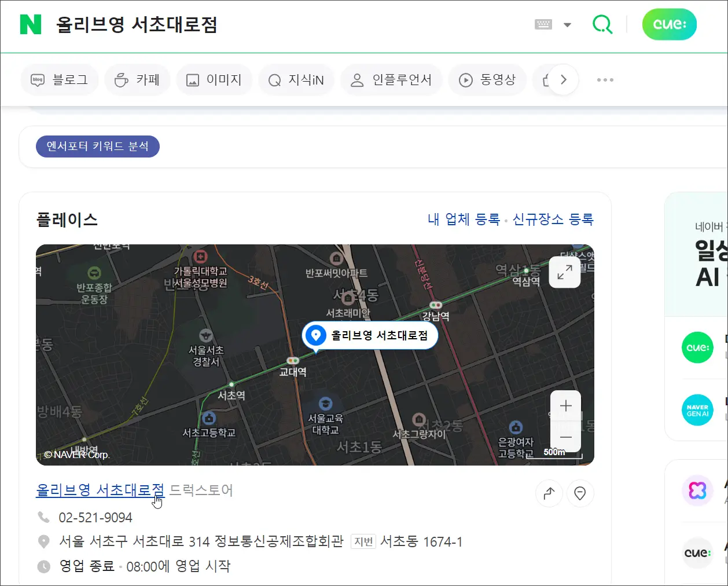728x586 pixels.
Task: Click the directions arrow icon button
Action: coord(549,493)
